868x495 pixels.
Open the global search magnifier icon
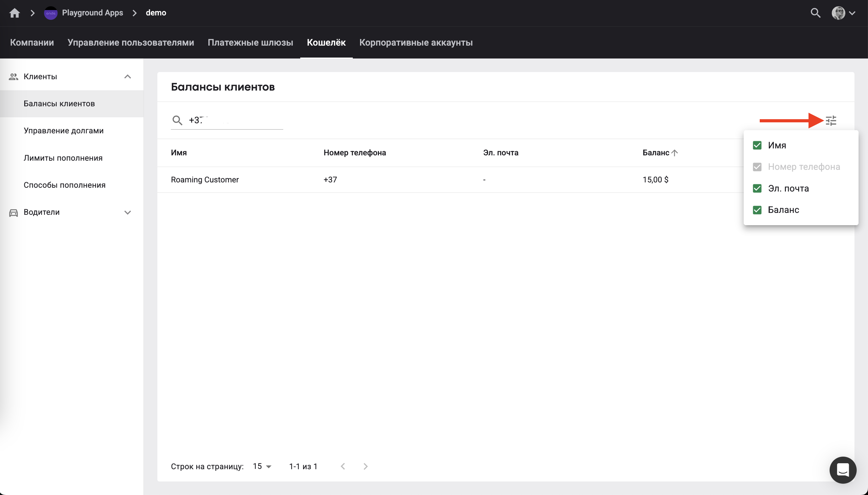click(815, 13)
